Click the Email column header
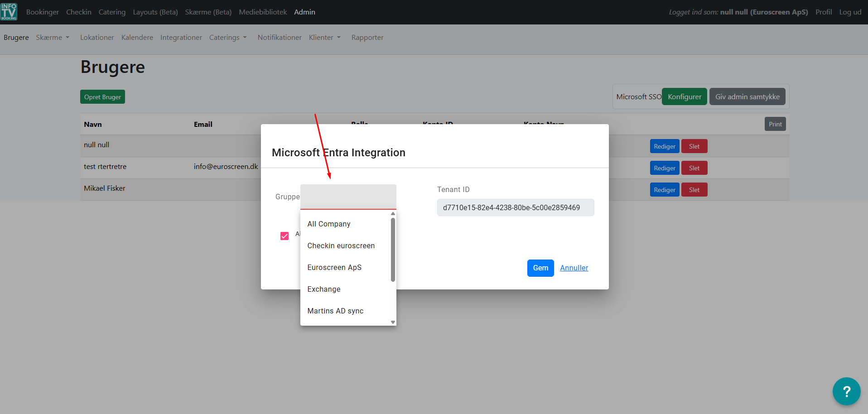The width and height of the screenshot is (868, 414). pos(203,124)
